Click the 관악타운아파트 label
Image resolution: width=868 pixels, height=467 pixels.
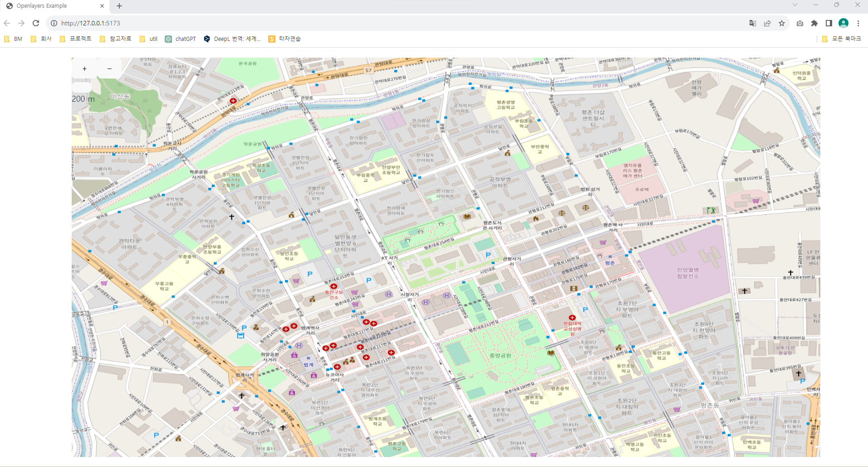[x=129, y=244]
